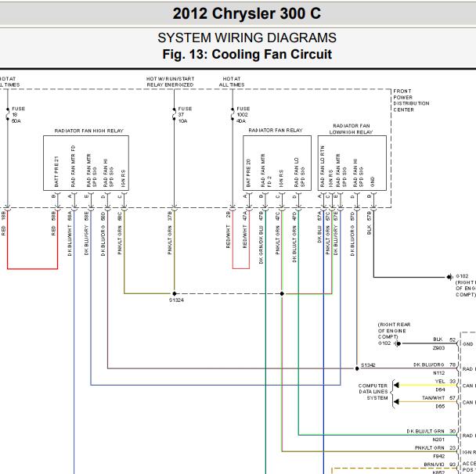
Task: Click the "BLK 57B" wire label
Action: click(370, 223)
